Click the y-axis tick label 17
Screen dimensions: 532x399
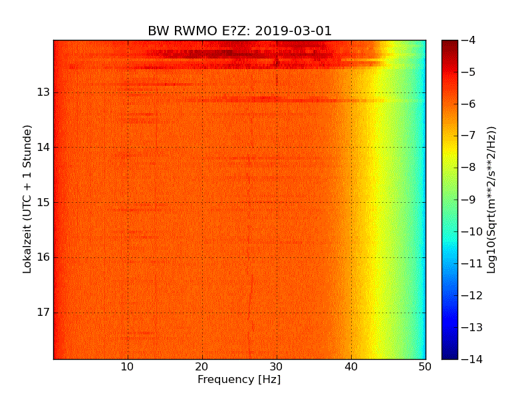click(x=43, y=312)
